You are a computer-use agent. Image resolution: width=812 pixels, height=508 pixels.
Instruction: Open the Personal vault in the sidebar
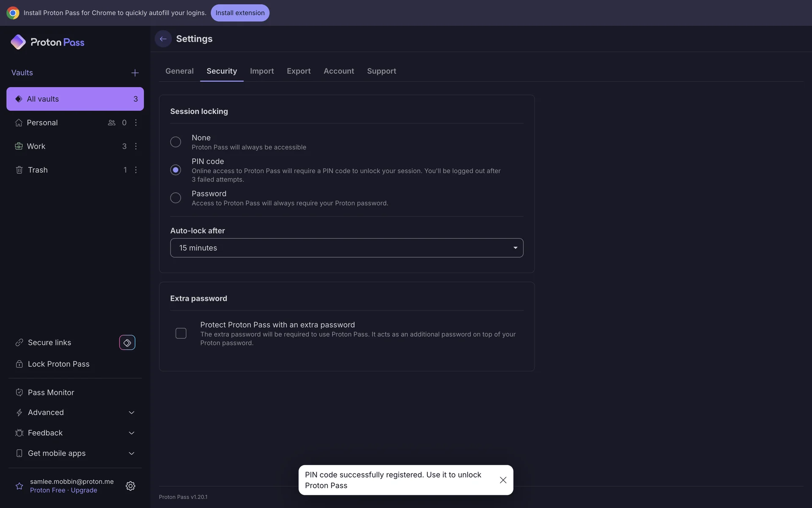coord(42,123)
